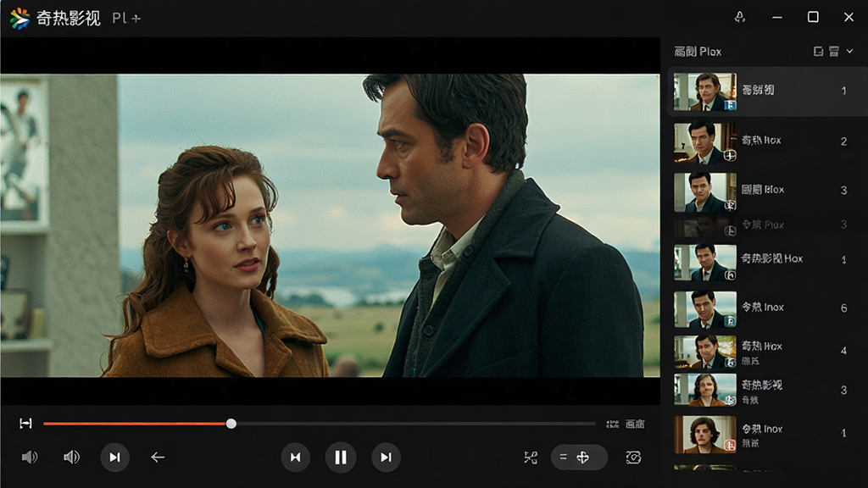Select the Hox playlist item numbered 4
Viewport: 868px width, 488px height.
pyautogui.click(x=767, y=352)
